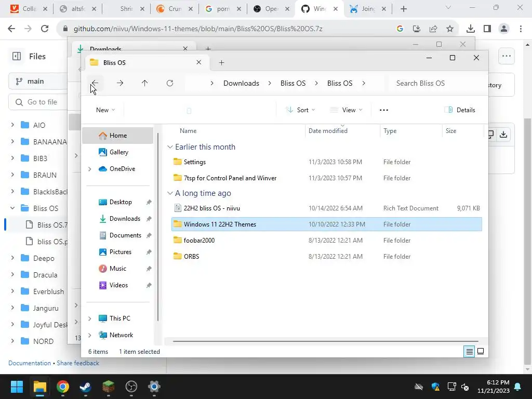532x399 pixels.
Task: Switch to large thumbnails view icon
Action: click(481, 352)
